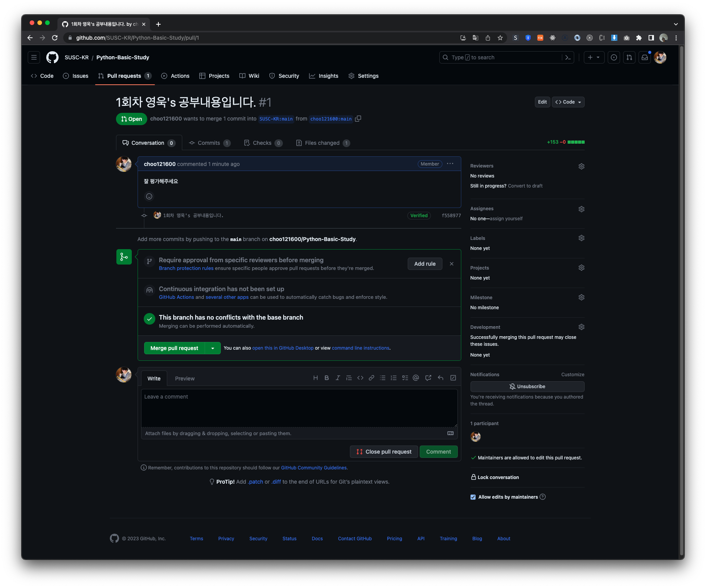Screen dimensions: 706x588
Task: Add a numbered list to the comment
Action: 393,378
